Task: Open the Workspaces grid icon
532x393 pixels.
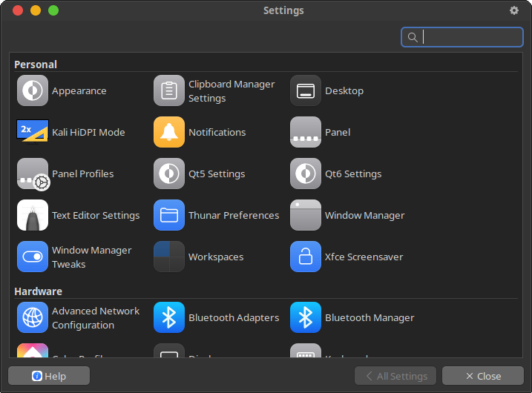Action: pyautogui.click(x=169, y=257)
